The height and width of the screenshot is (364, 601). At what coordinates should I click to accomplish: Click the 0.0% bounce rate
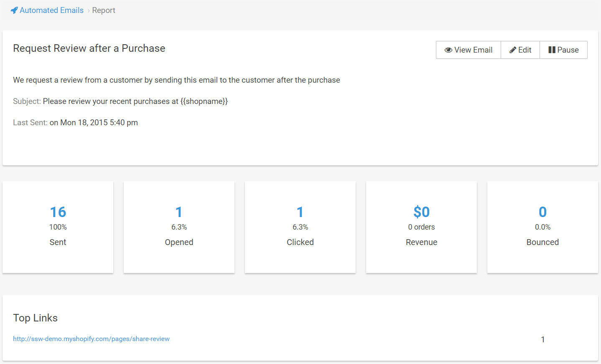tap(542, 227)
